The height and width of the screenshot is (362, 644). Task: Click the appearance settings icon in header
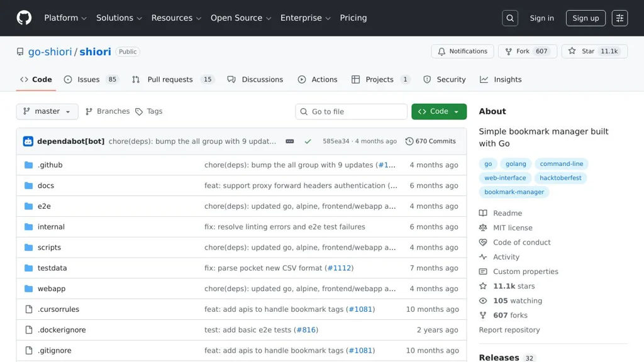coord(619,18)
